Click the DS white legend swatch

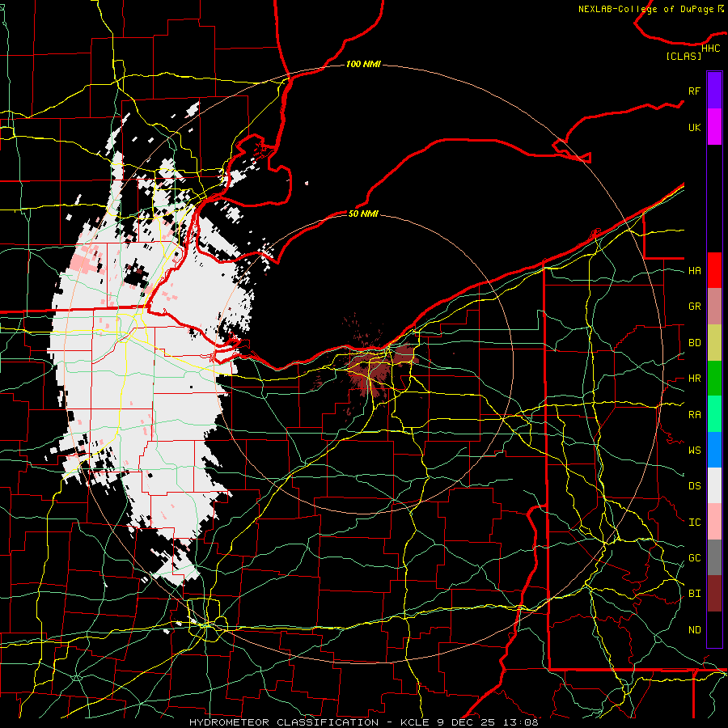714,485
